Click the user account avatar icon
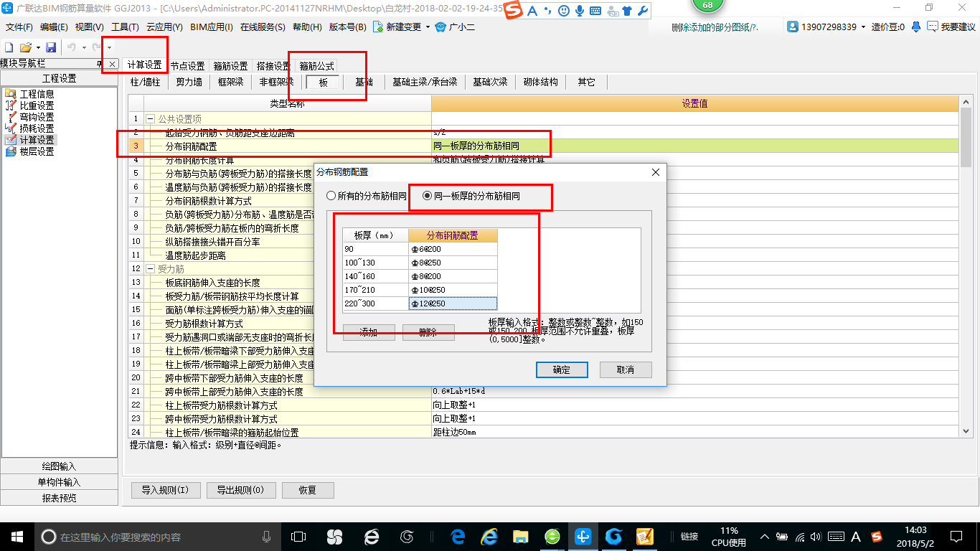The image size is (980, 551). [x=793, y=27]
